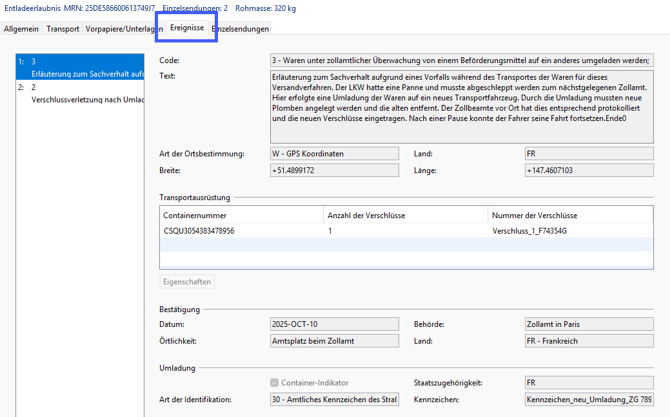Click the Kennzeichen field

[588, 400]
